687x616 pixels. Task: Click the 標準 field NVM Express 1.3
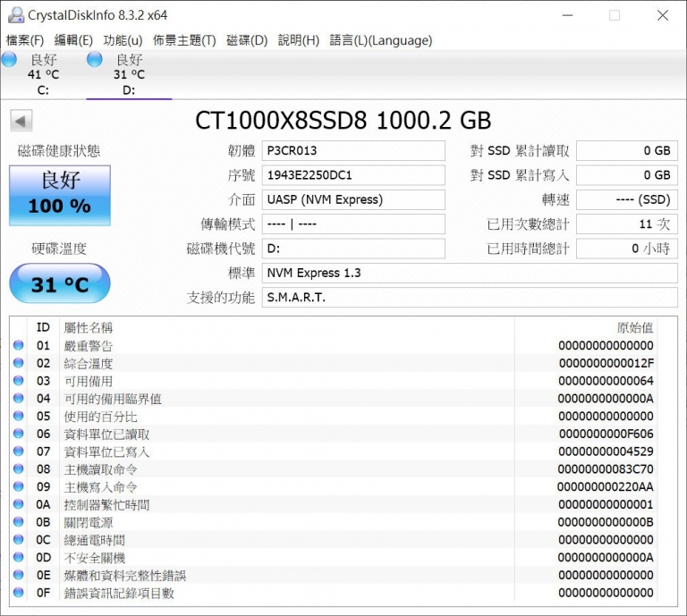click(x=470, y=274)
